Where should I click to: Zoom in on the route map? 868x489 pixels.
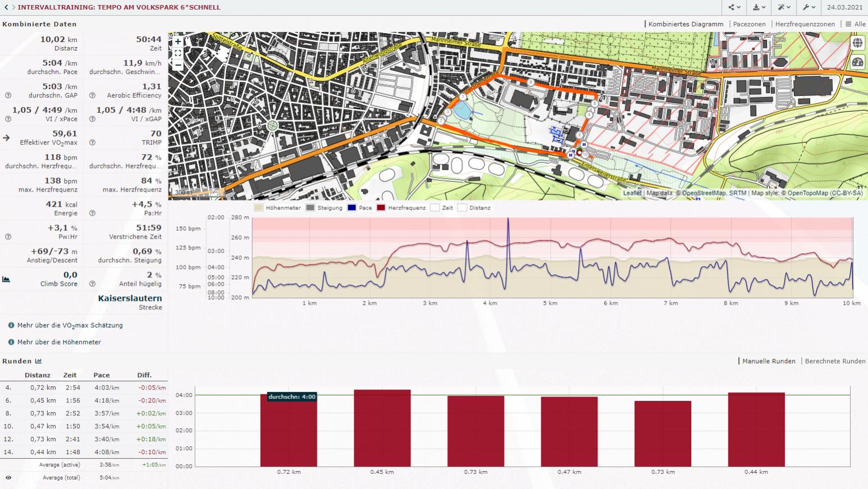pos(177,42)
